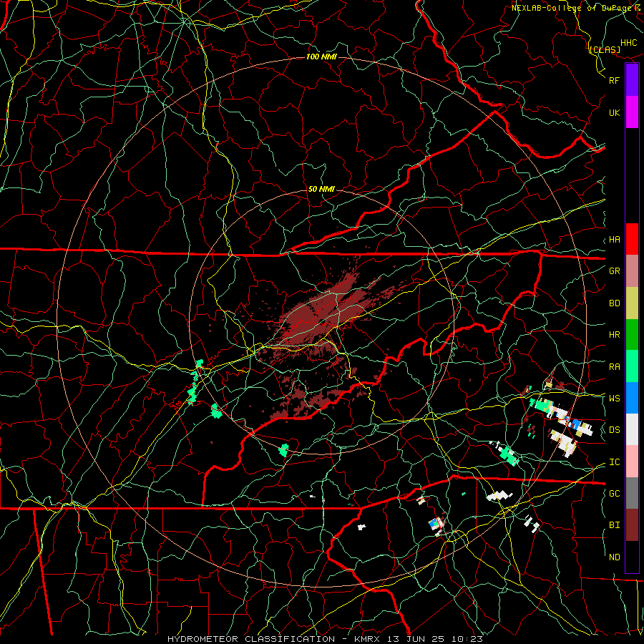
Task: Click the HA red legend swatch
Action: [632, 239]
